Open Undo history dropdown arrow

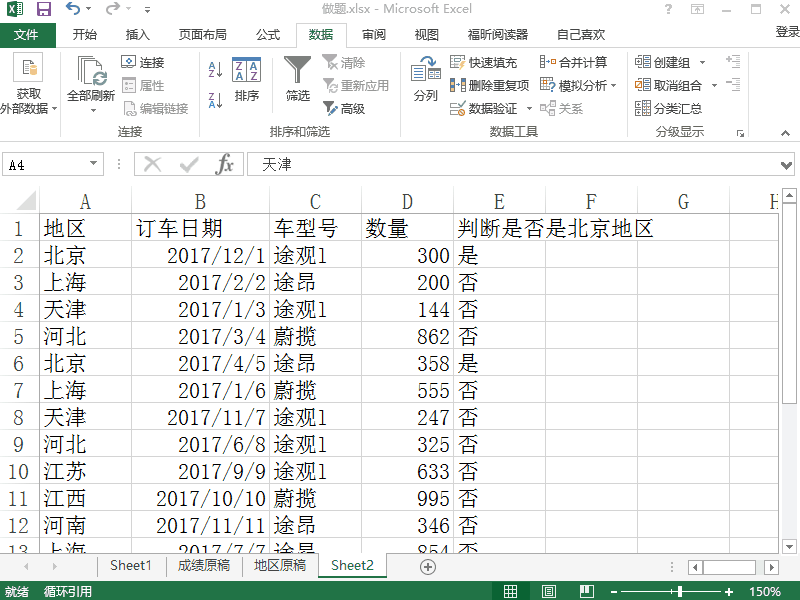89,9
